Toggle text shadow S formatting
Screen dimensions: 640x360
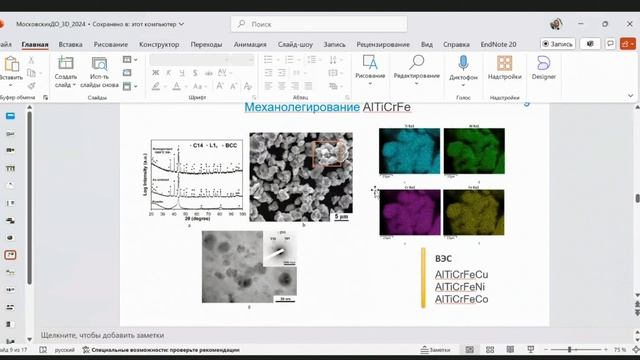point(195,73)
